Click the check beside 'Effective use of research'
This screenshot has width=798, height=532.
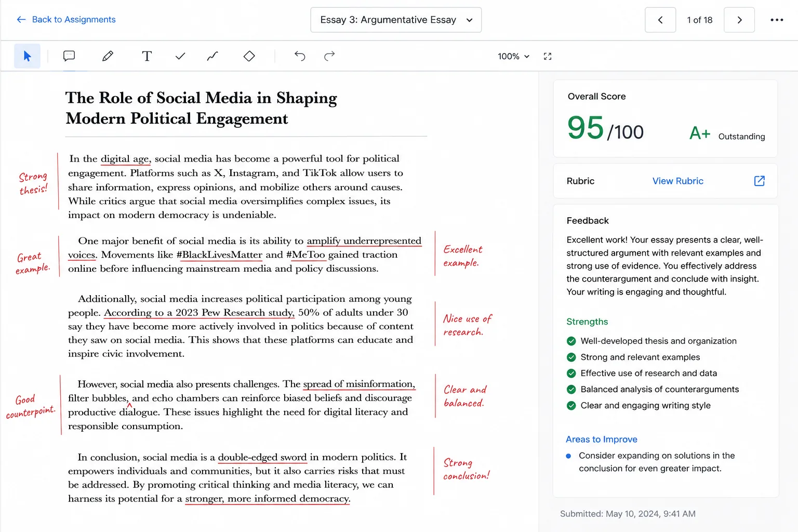(x=571, y=373)
